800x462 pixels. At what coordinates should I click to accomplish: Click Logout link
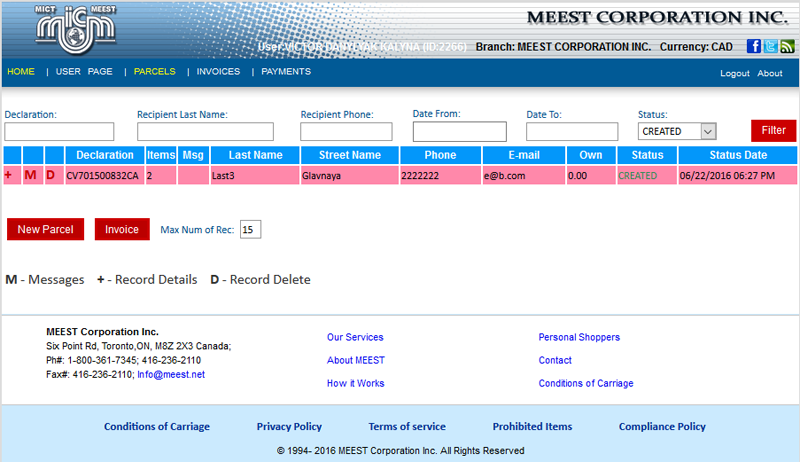pos(735,73)
